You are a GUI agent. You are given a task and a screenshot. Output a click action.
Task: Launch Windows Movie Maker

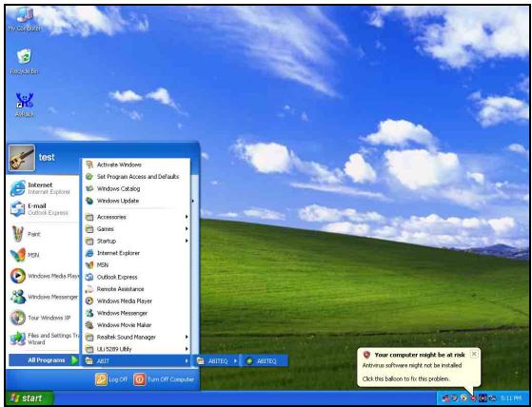[136, 325]
